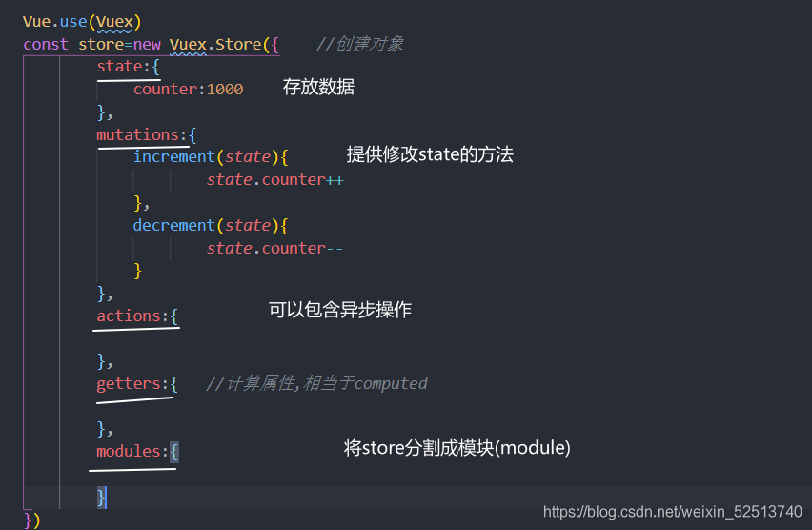The image size is (812, 530).
Task: Click the final '})' closing line
Action: tap(31, 520)
